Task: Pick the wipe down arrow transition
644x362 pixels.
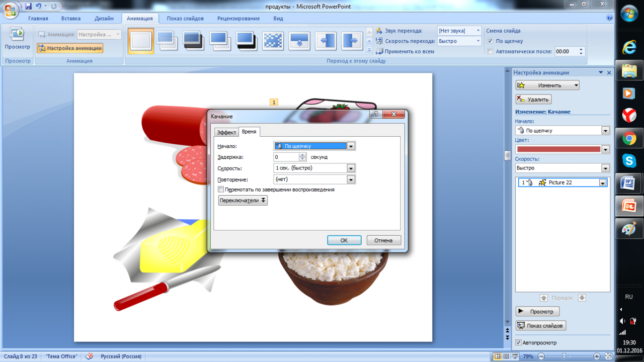Action: (299, 41)
